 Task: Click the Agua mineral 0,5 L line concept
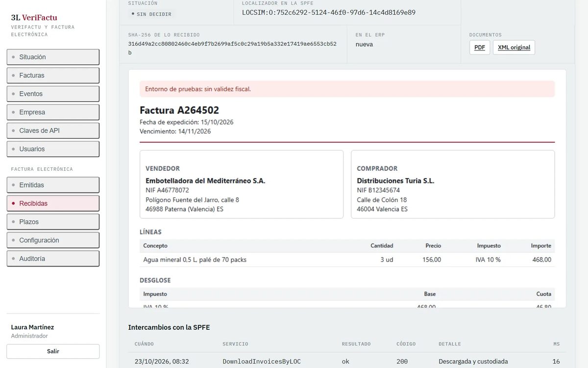[195, 260]
